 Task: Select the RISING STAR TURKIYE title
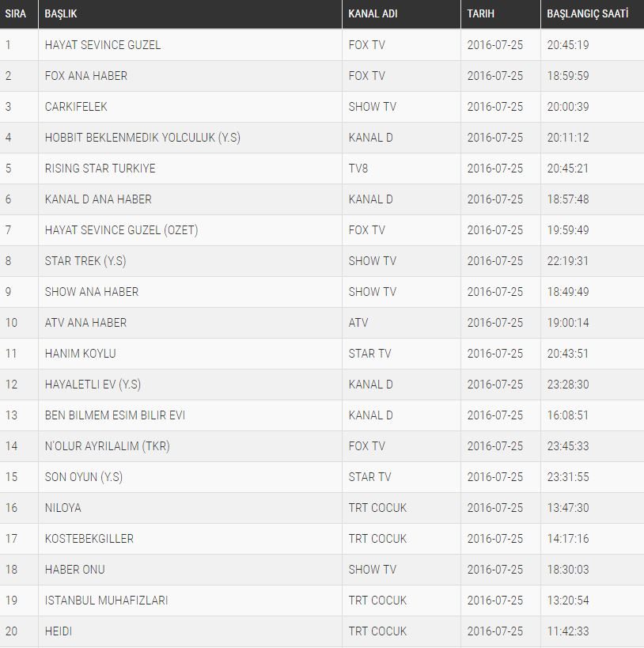coord(100,169)
